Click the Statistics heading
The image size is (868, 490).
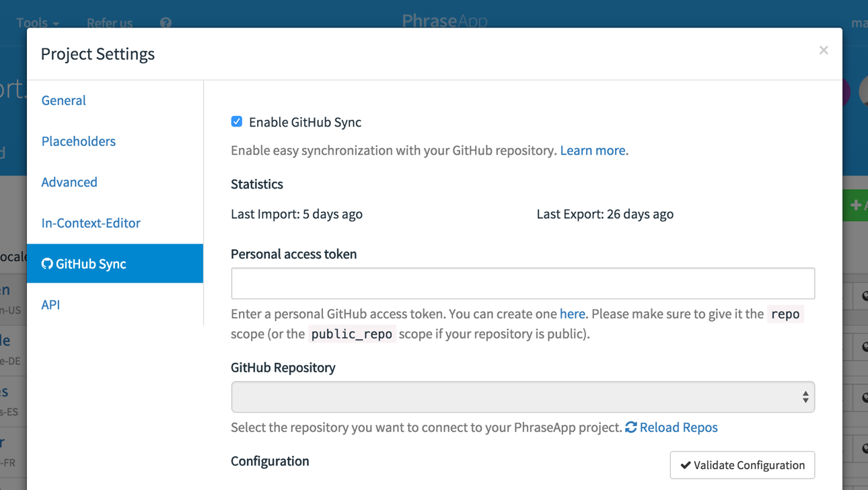(257, 184)
